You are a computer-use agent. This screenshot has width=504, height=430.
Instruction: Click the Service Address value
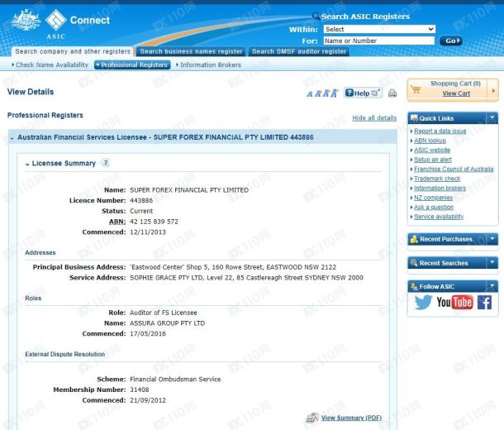pos(246,278)
